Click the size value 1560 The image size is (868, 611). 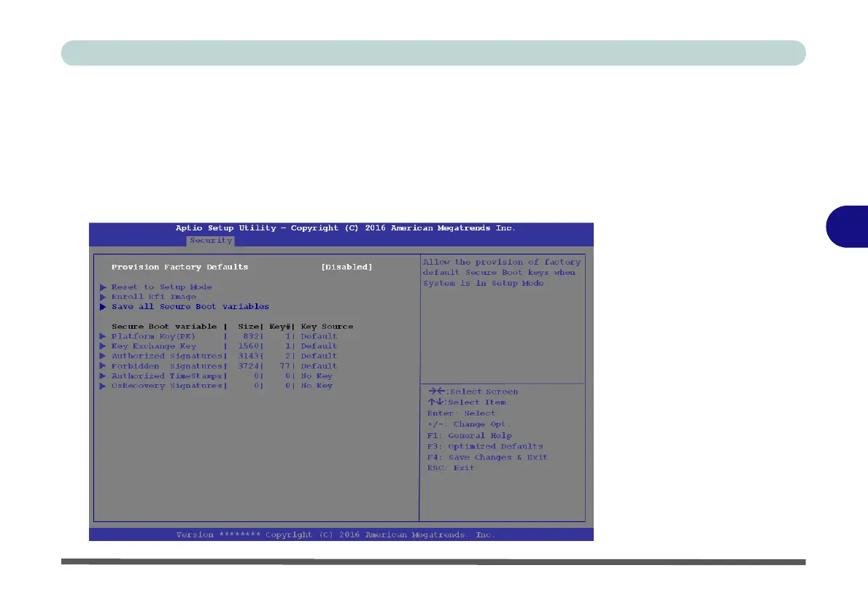pos(249,346)
